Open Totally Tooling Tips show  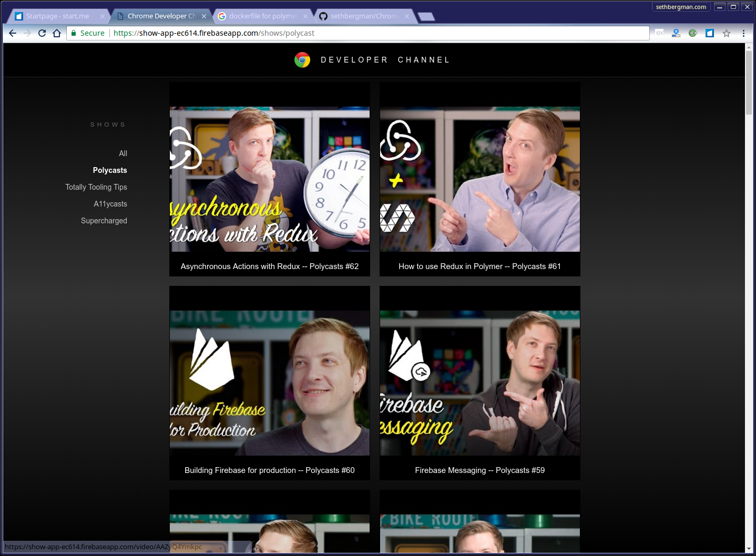[96, 187]
